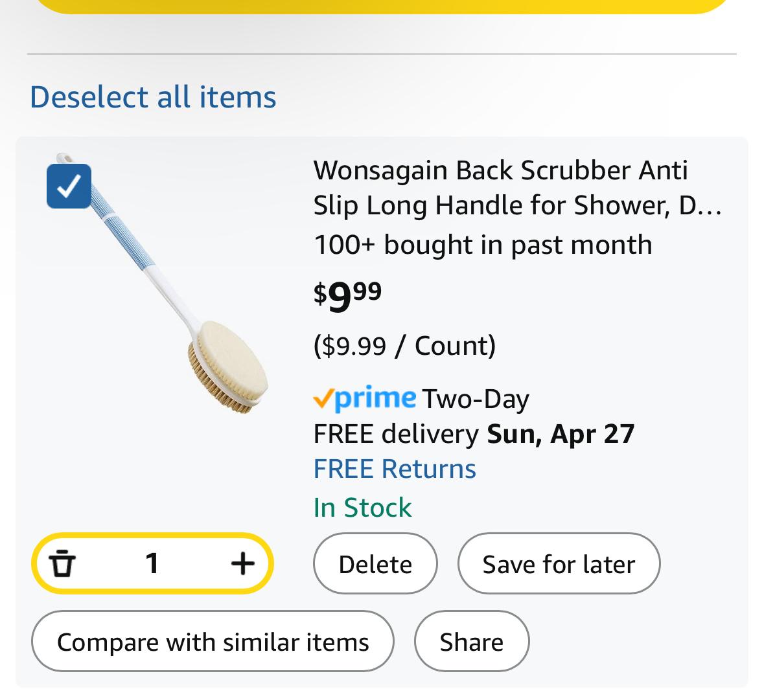Screen dimensions: 764x700
Task: Select the quantity value 1
Action: tap(152, 563)
